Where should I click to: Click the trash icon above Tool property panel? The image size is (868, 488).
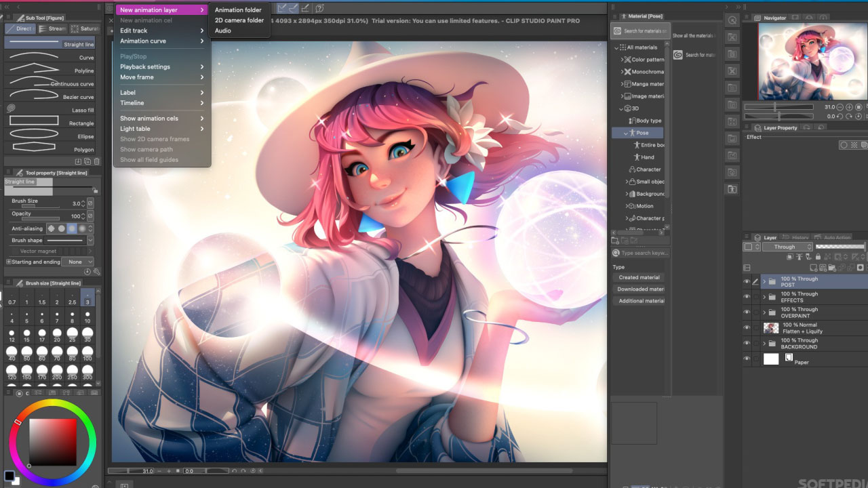[96, 161]
